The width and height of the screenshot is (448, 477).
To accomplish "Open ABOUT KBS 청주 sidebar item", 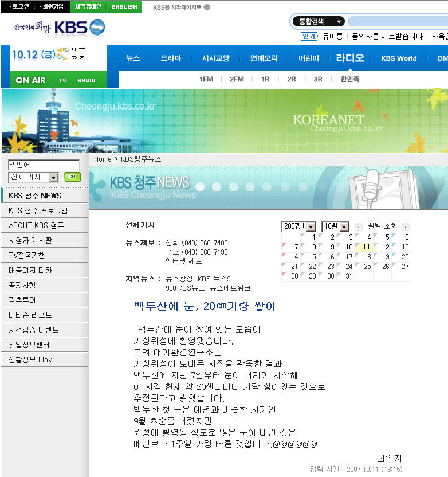I will (x=45, y=225).
